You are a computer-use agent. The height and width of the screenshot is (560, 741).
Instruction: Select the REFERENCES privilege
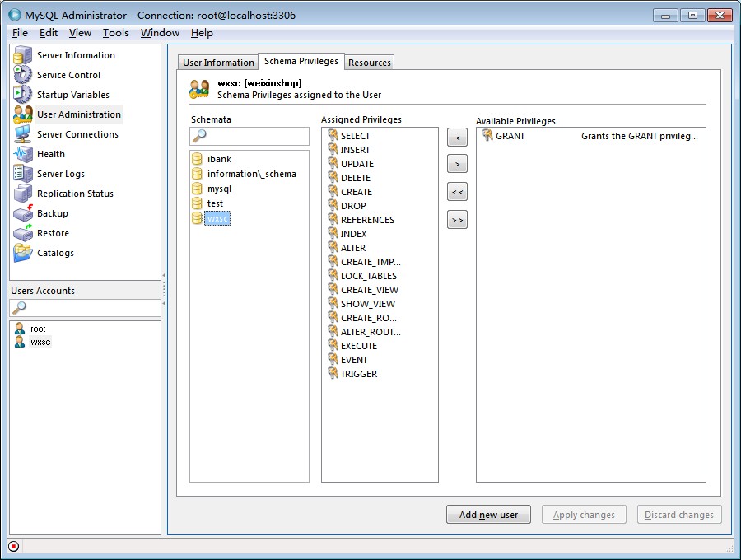pyautogui.click(x=367, y=220)
